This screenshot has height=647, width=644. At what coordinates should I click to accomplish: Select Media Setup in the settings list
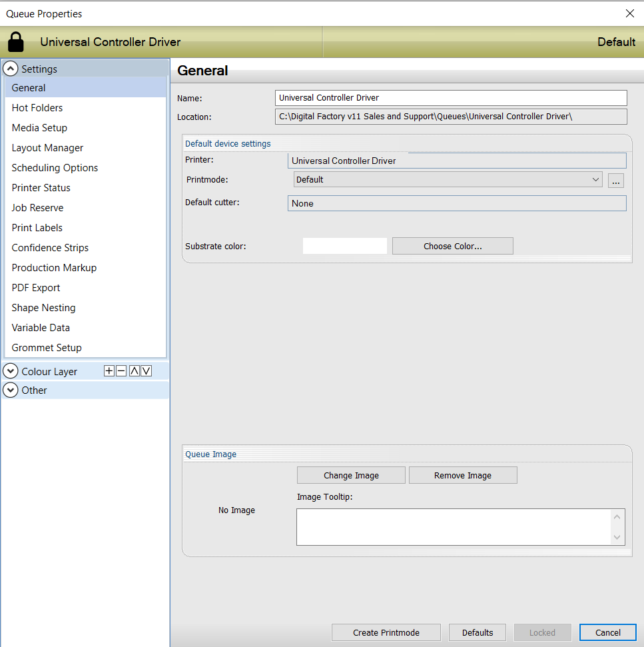point(39,128)
